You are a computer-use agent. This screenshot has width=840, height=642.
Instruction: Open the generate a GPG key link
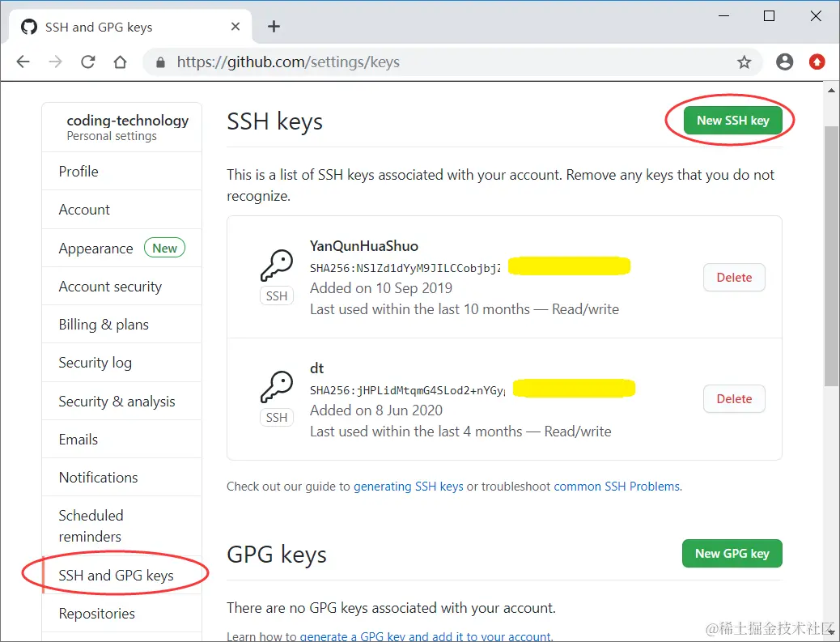(x=426, y=636)
